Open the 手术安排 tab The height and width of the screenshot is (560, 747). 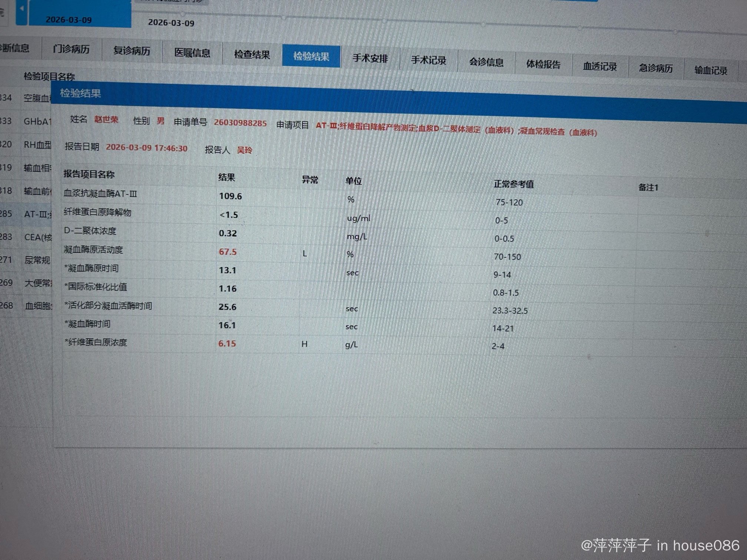click(x=370, y=59)
